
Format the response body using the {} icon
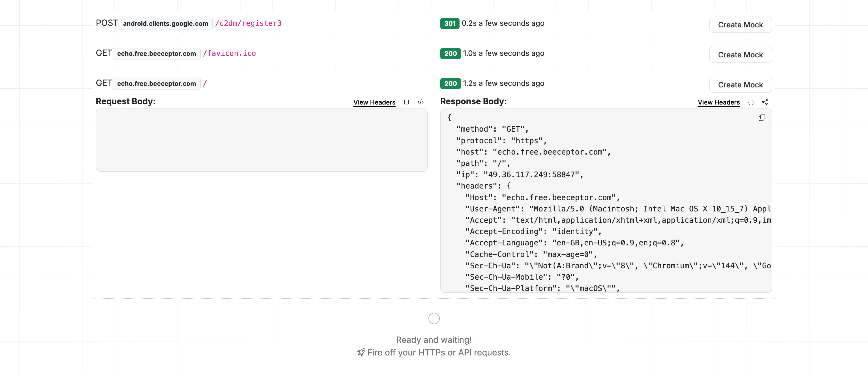point(751,102)
